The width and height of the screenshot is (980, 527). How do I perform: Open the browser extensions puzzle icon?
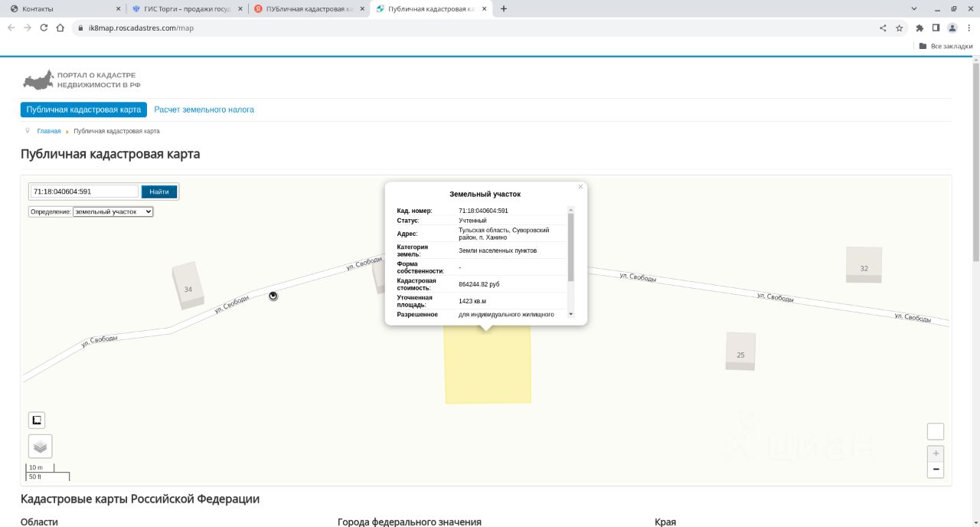pyautogui.click(x=920, y=28)
